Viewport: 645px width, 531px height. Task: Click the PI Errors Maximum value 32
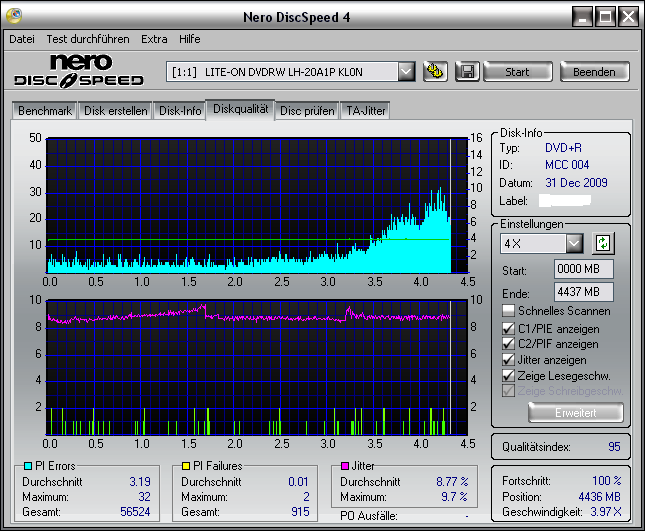(144, 497)
